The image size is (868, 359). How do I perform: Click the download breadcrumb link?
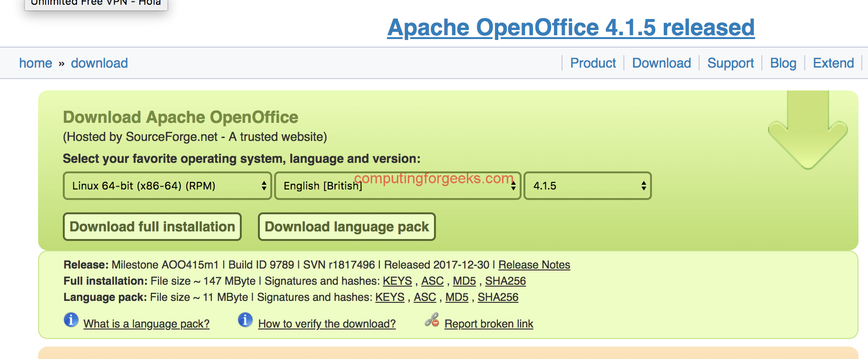coord(99,63)
